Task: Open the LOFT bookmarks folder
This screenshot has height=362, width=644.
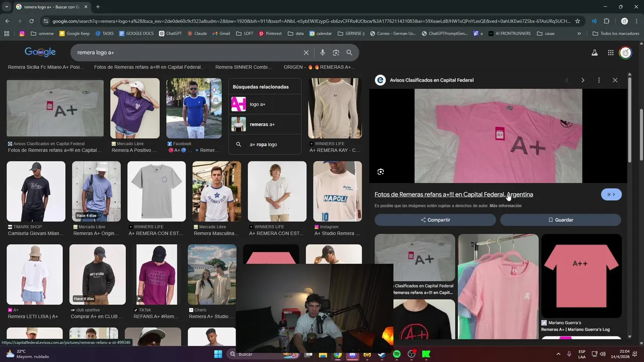Action: tap(245, 34)
